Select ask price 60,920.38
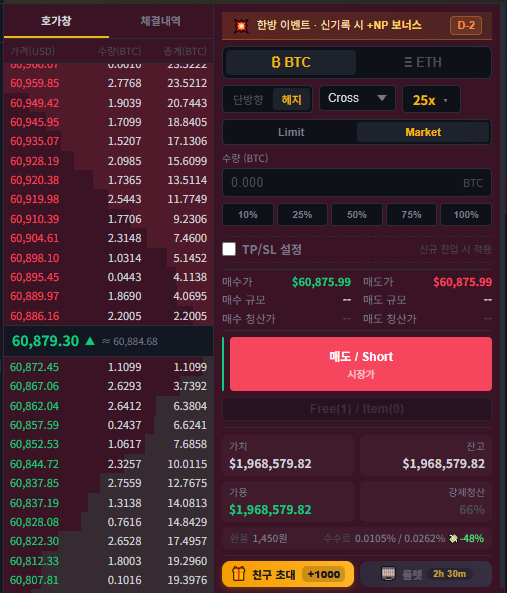The height and width of the screenshot is (593, 507). coord(35,180)
